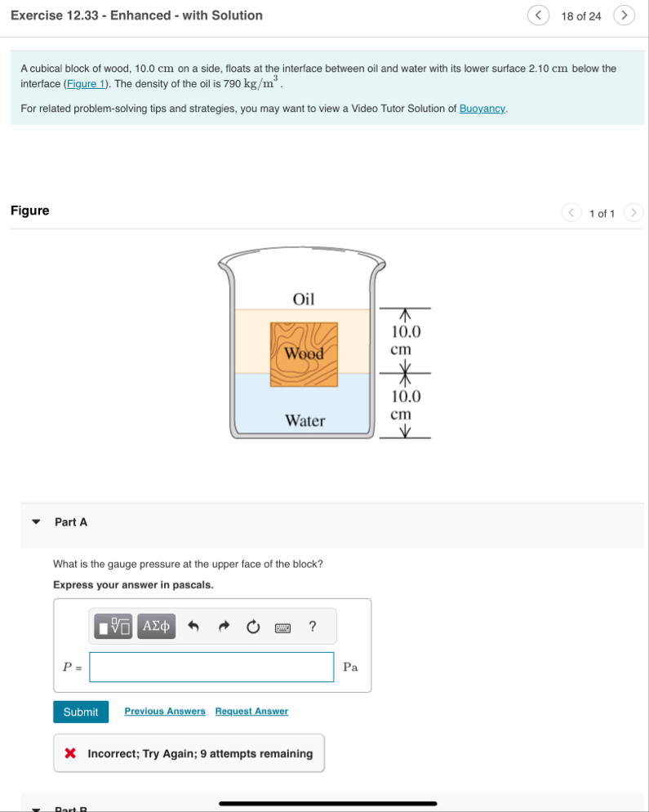Click the horizontal scrollbar at the page bottom
This screenshot has height=812, width=649.
(x=327, y=803)
